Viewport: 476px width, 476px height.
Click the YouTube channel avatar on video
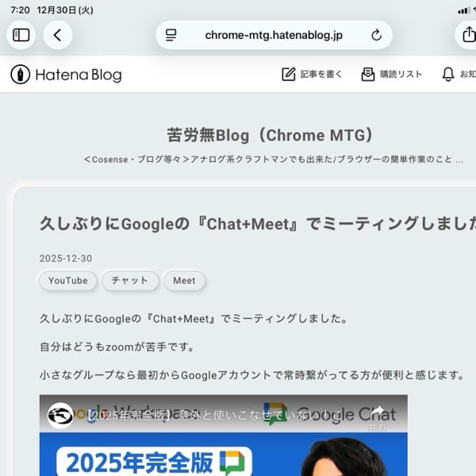pyautogui.click(x=61, y=415)
